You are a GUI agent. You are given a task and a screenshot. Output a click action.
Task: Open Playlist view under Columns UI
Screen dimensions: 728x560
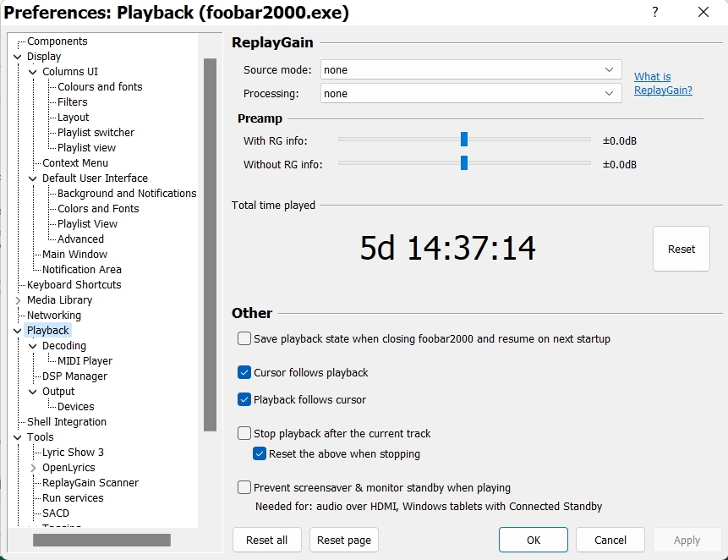pyautogui.click(x=86, y=148)
